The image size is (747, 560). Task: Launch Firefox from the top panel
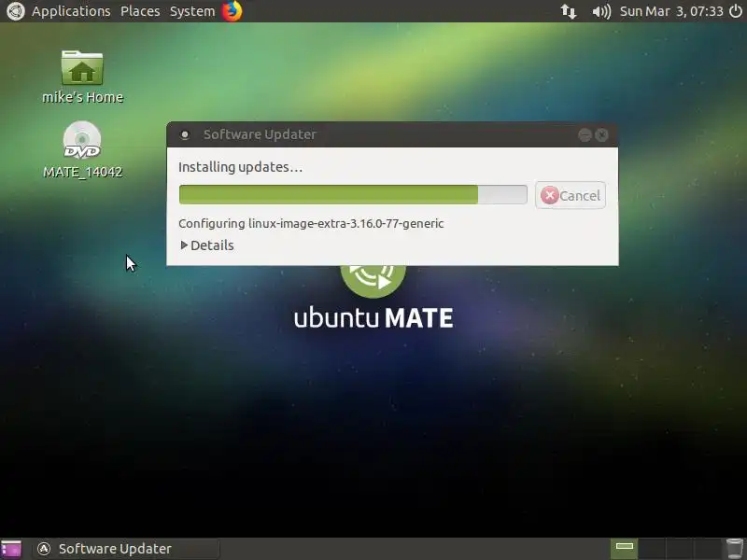coord(232,11)
